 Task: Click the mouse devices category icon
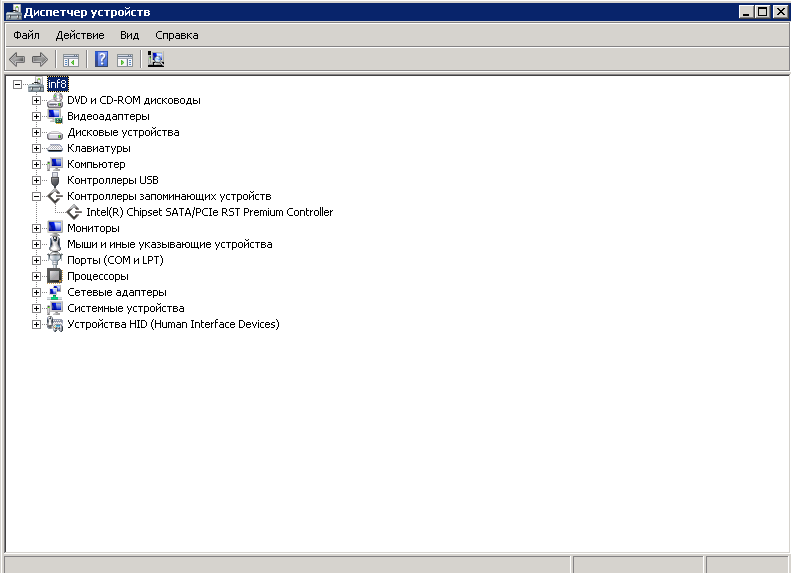click(x=54, y=244)
